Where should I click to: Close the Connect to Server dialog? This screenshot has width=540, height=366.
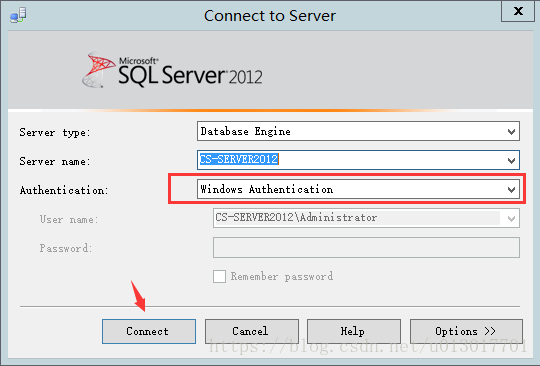pos(518,11)
